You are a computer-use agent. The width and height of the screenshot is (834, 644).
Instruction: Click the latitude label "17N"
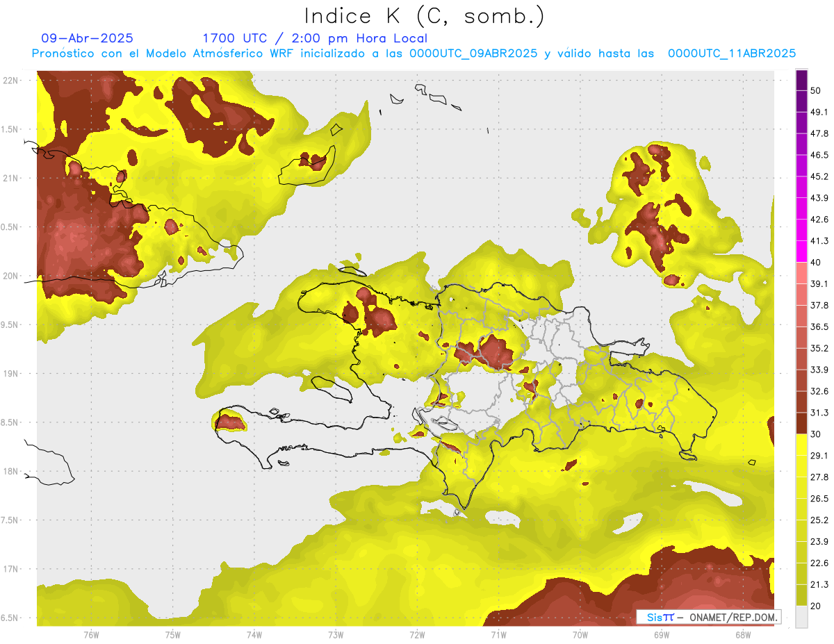click(x=10, y=569)
